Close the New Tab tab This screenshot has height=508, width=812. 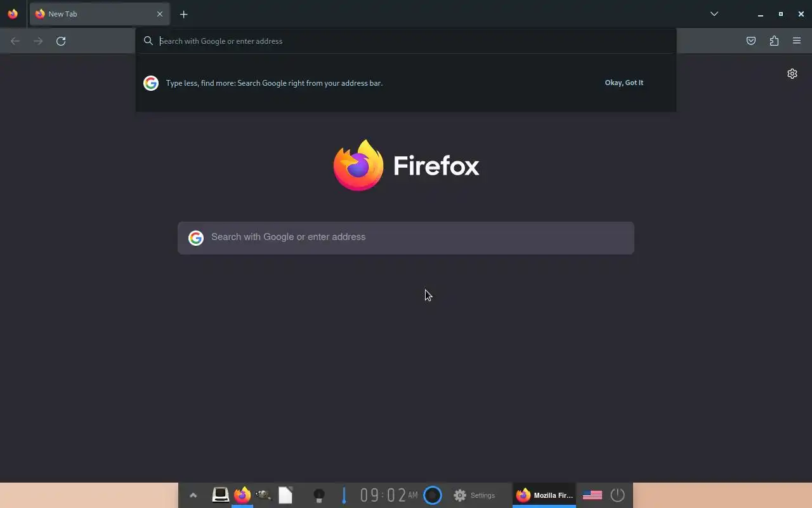click(160, 14)
